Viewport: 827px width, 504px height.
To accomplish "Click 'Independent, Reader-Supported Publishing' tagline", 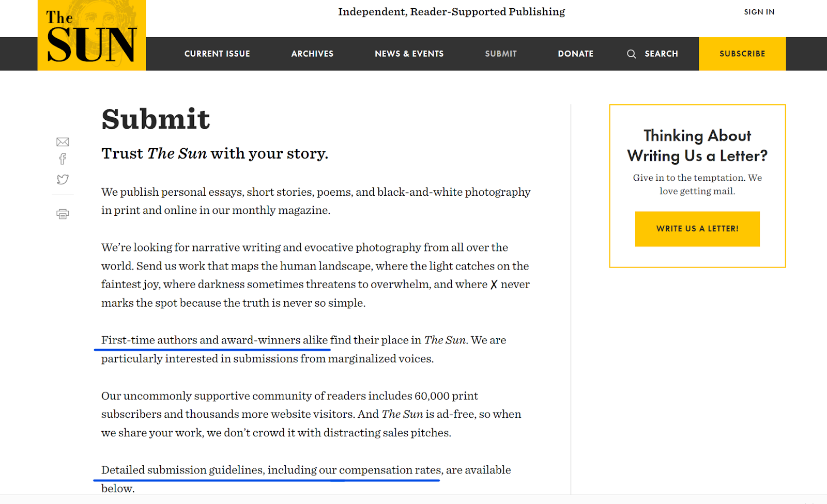I will pos(452,12).
